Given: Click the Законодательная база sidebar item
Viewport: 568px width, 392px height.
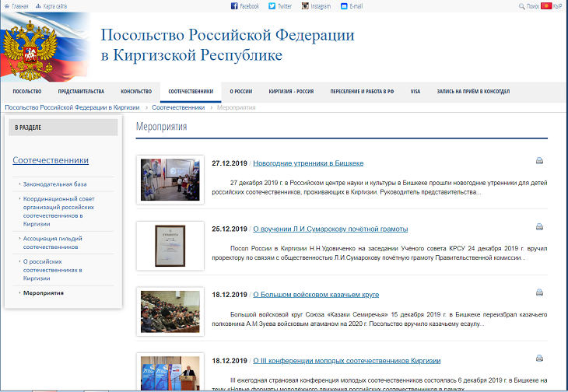Looking at the screenshot, I should click(x=54, y=184).
